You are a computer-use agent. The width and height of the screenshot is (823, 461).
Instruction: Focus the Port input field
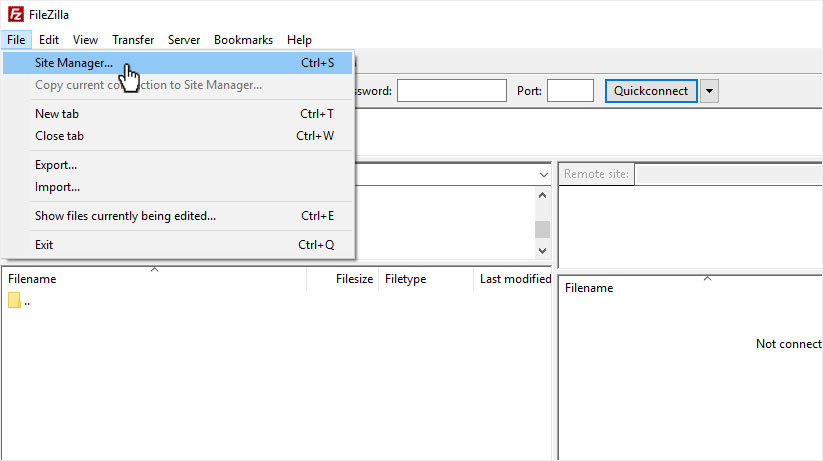tap(570, 91)
